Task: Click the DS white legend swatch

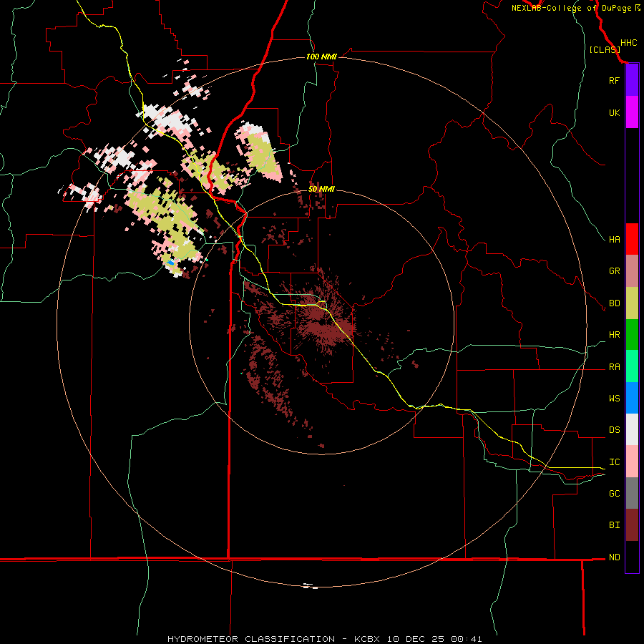Action: (632, 429)
